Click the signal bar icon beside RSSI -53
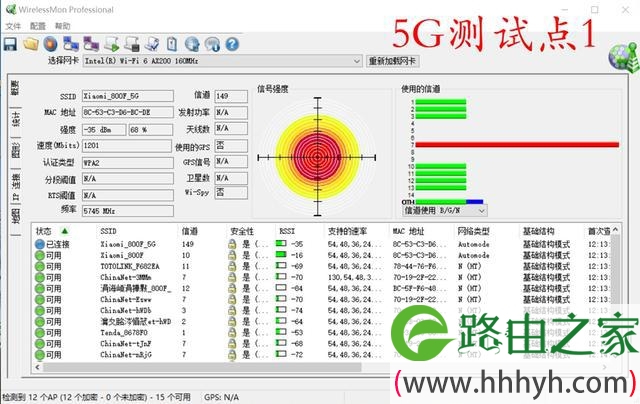640x404 pixels. 281,332
